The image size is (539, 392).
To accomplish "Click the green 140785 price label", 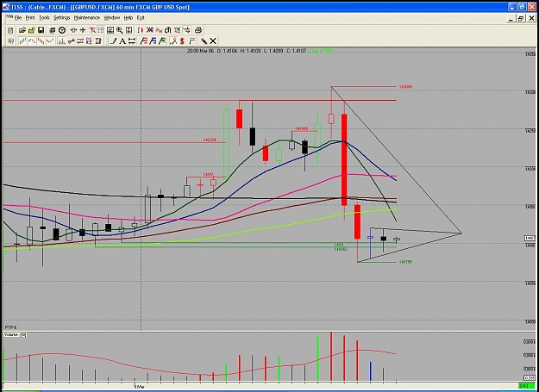I will 405,262.
